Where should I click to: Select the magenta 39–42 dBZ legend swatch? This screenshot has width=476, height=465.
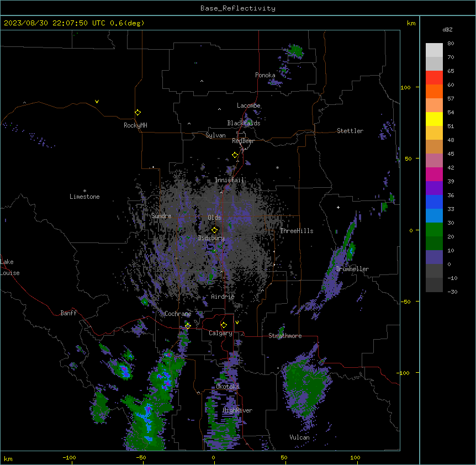click(434, 174)
